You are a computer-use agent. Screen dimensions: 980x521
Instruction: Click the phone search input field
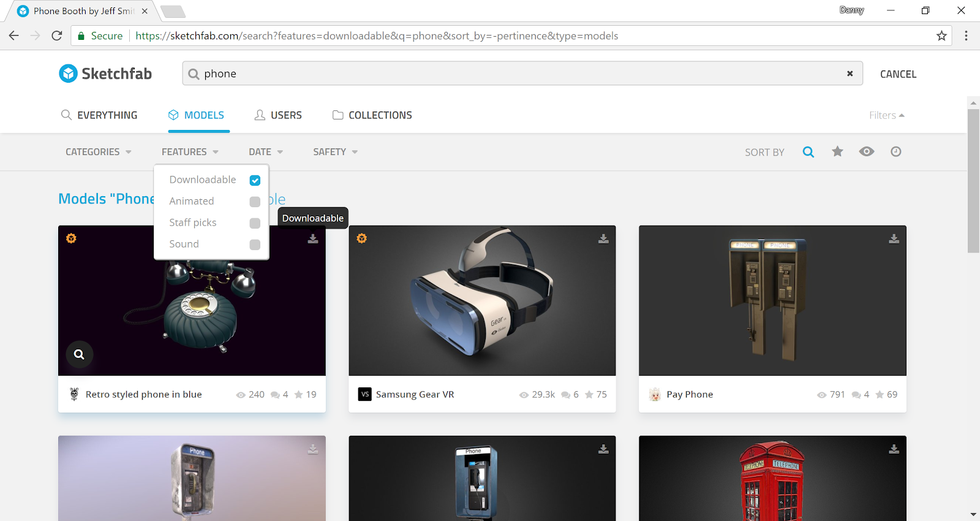(522, 74)
